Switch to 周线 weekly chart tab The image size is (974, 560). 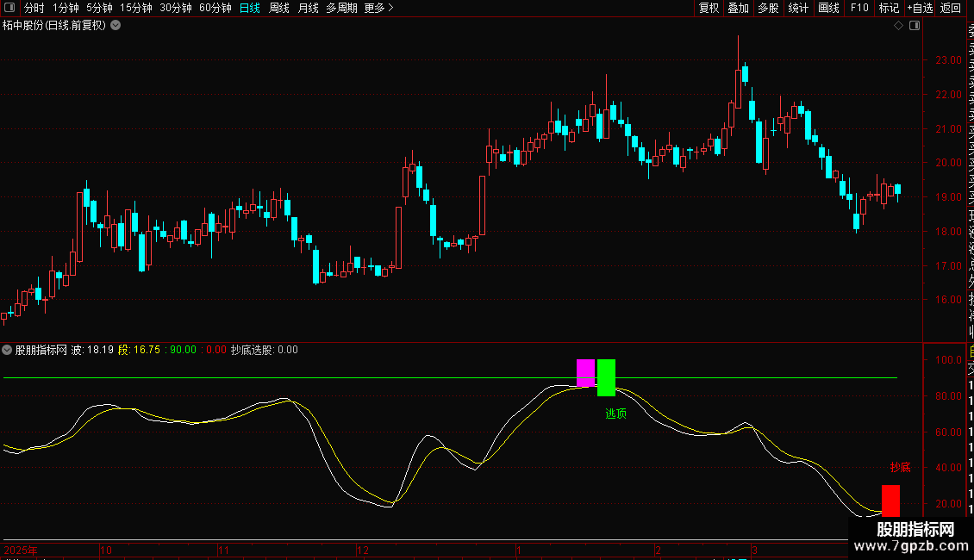tap(279, 8)
